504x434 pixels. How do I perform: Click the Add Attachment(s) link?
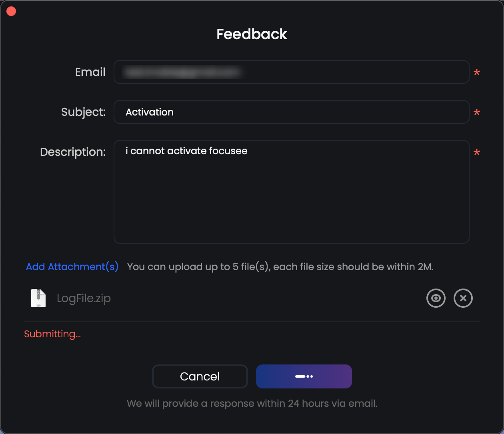click(72, 267)
